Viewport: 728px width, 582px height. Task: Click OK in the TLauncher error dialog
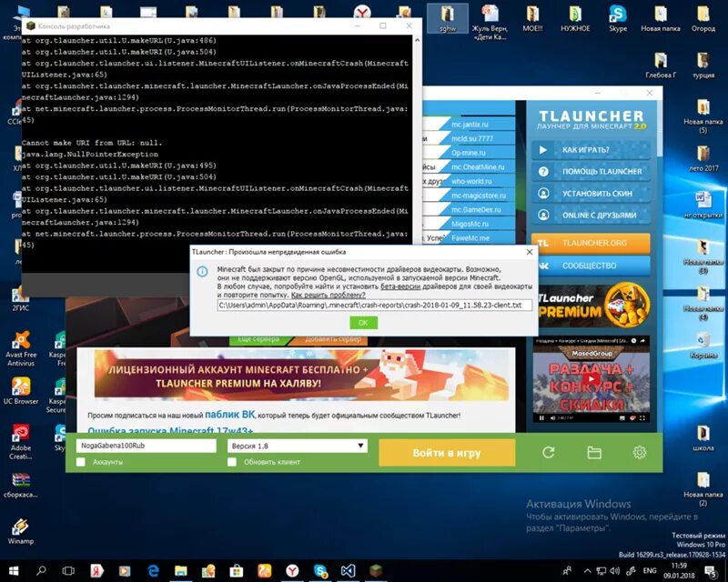(x=363, y=323)
